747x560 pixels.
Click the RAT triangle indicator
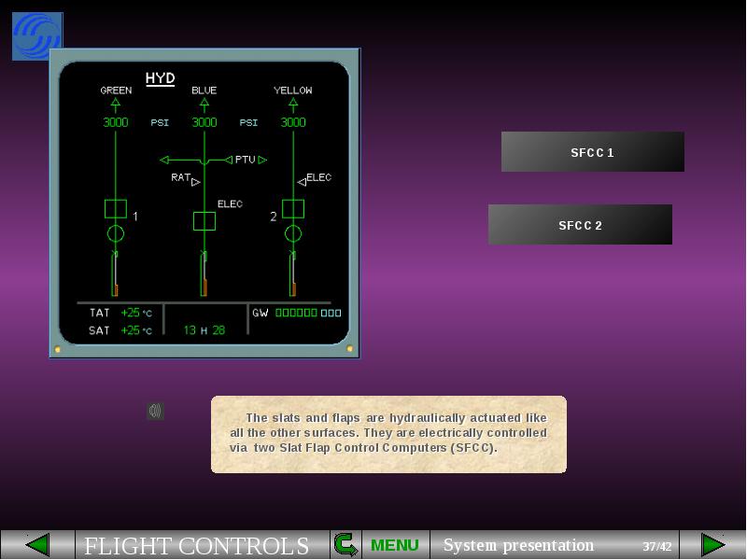click(196, 182)
